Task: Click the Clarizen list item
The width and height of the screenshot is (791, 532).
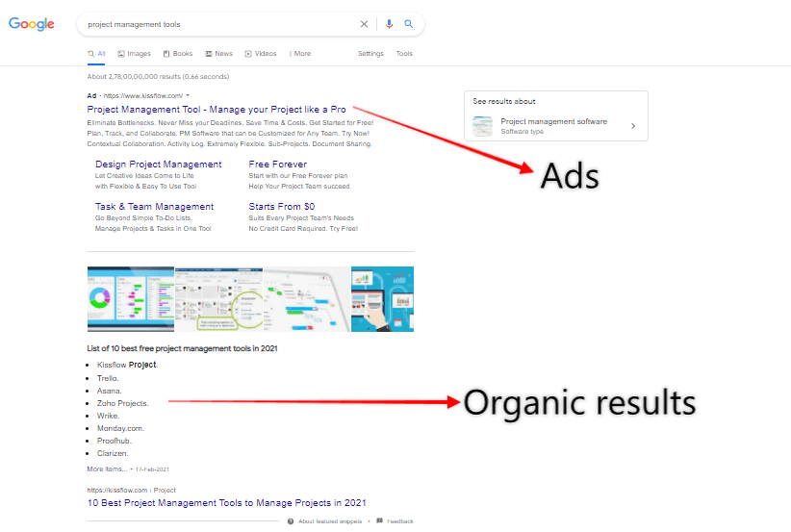Action: [x=113, y=453]
